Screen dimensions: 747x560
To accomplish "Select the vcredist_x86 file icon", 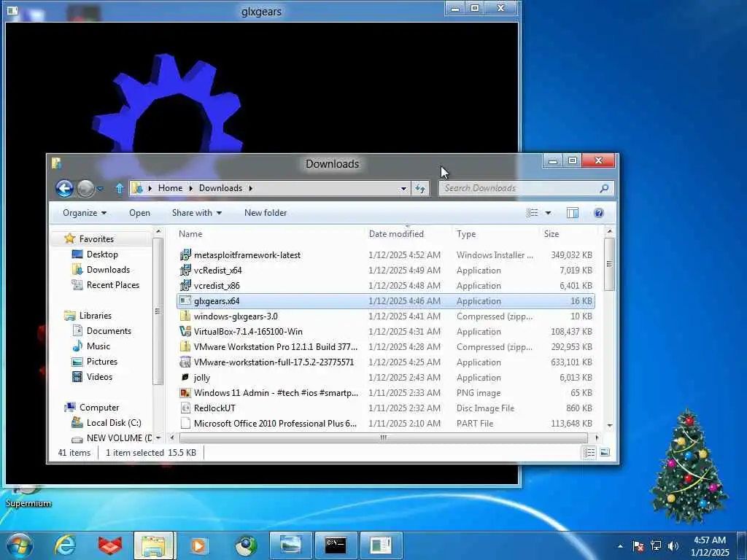I will click(x=185, y=285).
